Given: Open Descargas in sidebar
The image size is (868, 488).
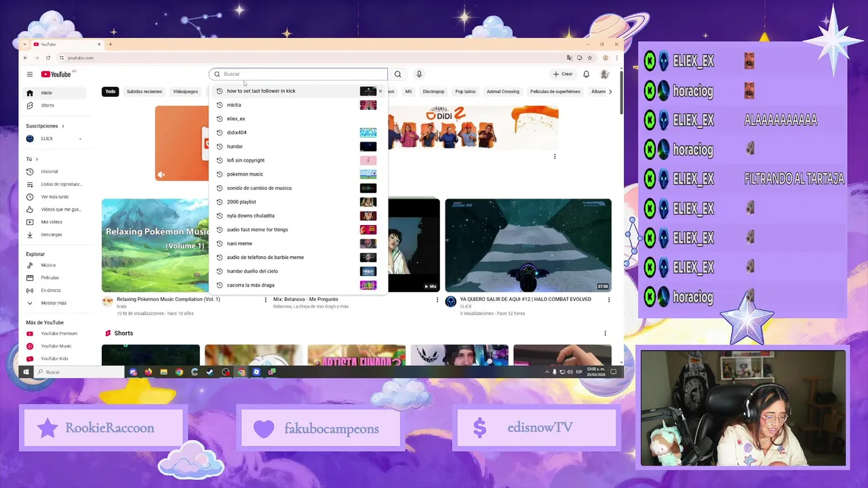Looking at the screenshot, I should [x=56, y=235].
